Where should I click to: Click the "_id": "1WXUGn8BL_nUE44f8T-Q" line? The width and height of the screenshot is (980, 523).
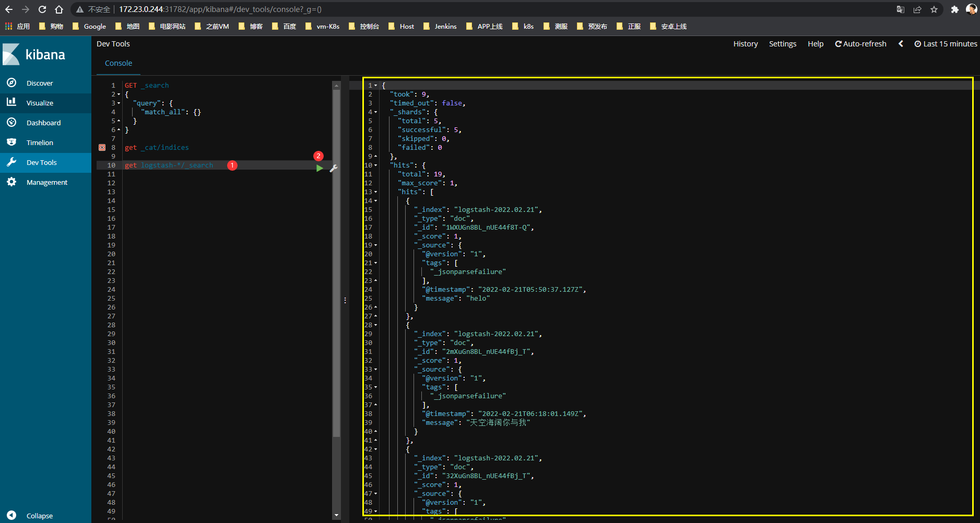pos(474,228)
